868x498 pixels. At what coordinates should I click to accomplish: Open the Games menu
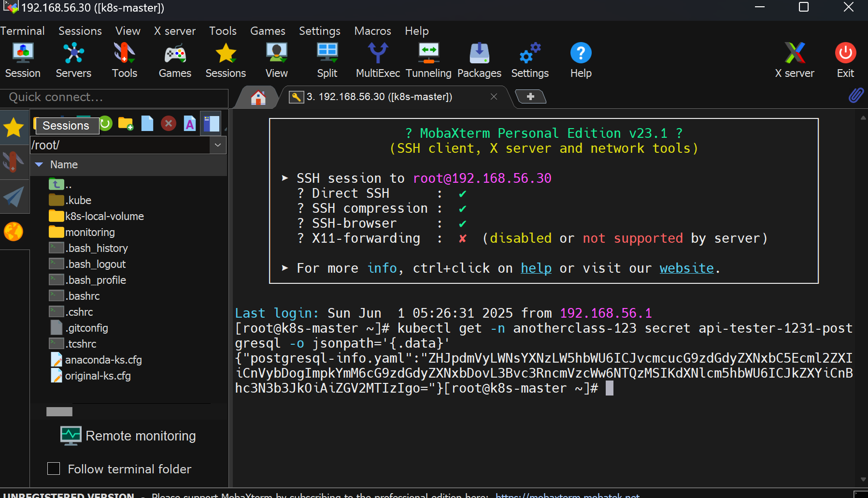click(x=268, y=31)
